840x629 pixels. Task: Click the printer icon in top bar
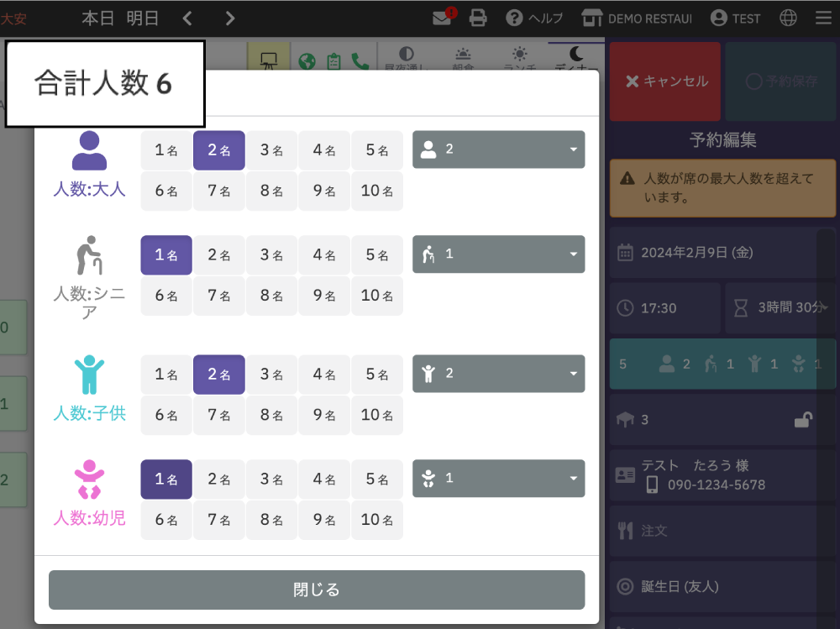478,18
